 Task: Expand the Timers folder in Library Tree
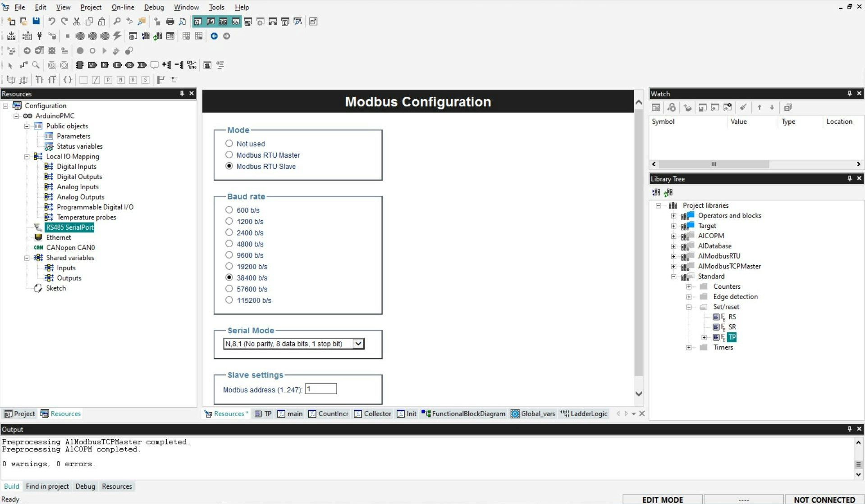click(x=689, y=347)
